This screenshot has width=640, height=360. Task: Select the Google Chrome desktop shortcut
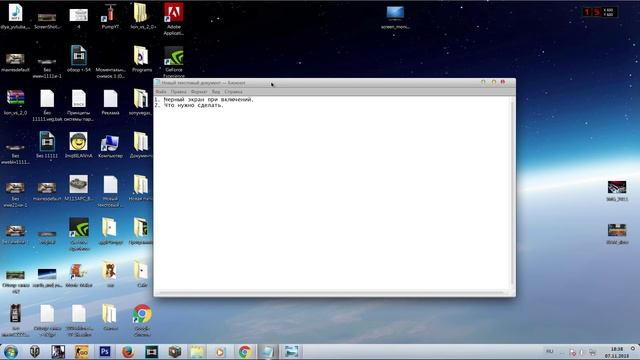[x=142, y=321]
